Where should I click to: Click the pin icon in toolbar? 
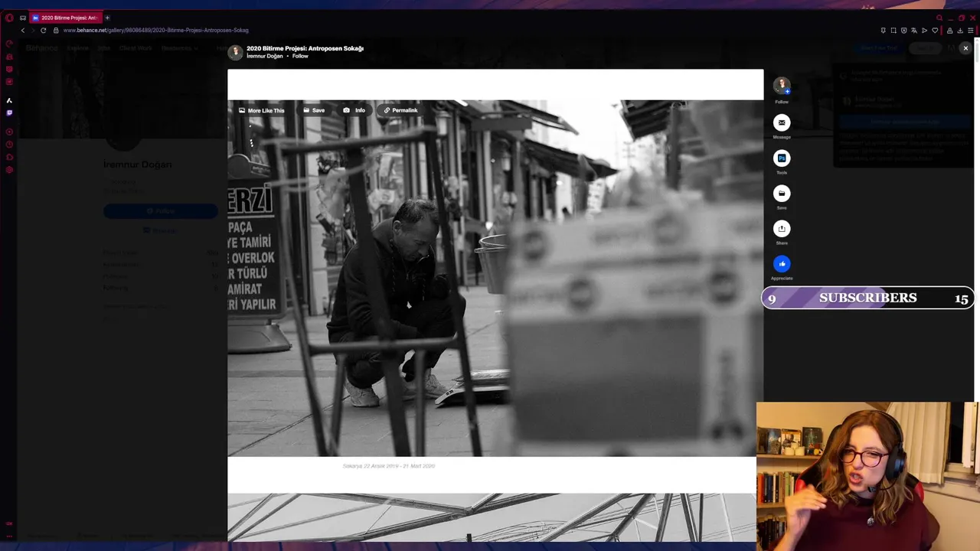[x=883, y=31]
